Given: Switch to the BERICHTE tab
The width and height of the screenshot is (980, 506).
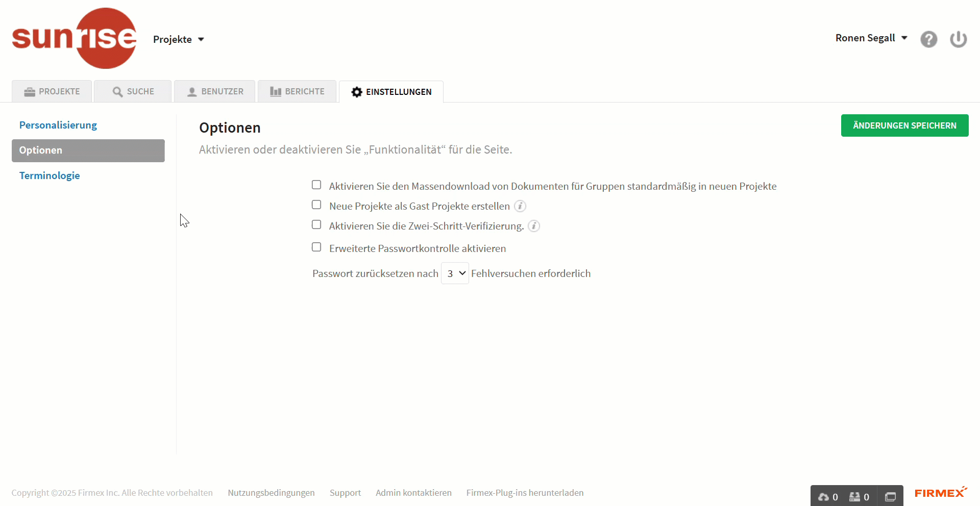Looking at the screenshot, I should pos(297,91).
